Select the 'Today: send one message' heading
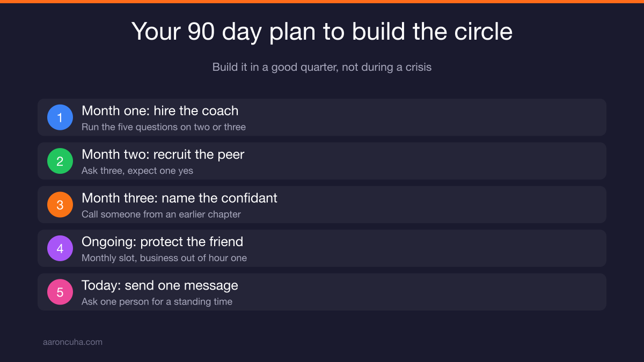Image resolution: width=644 pixels, height=362 pixels. point(160,285)
